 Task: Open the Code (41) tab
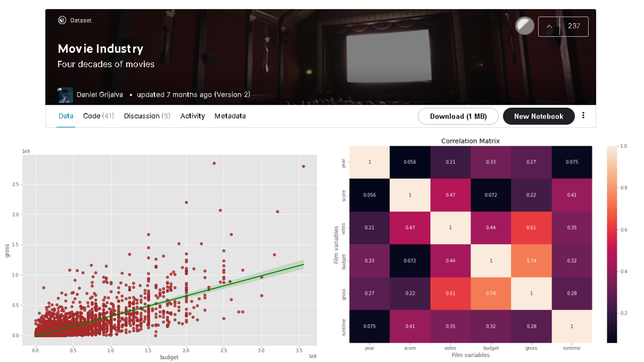click(99, 116)
